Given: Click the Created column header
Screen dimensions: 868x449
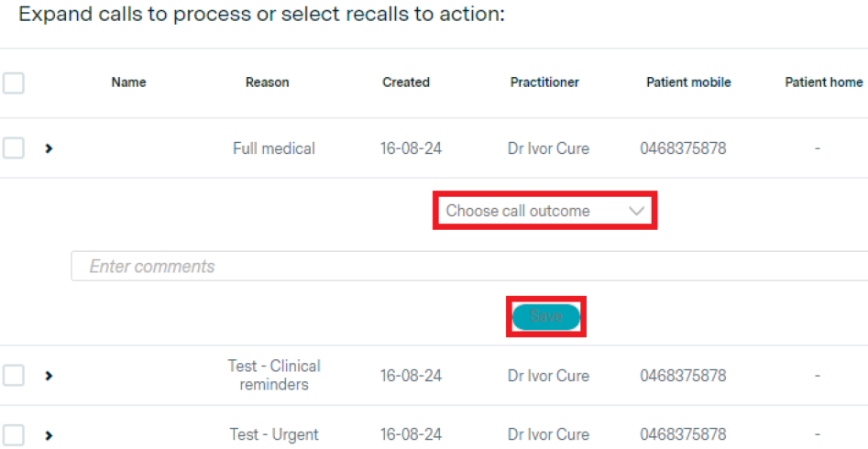Looking at the screenshot, I should 406,82.
